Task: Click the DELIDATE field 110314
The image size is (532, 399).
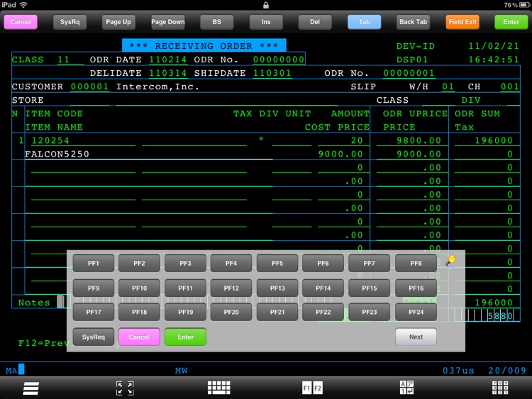Action: 167,73
